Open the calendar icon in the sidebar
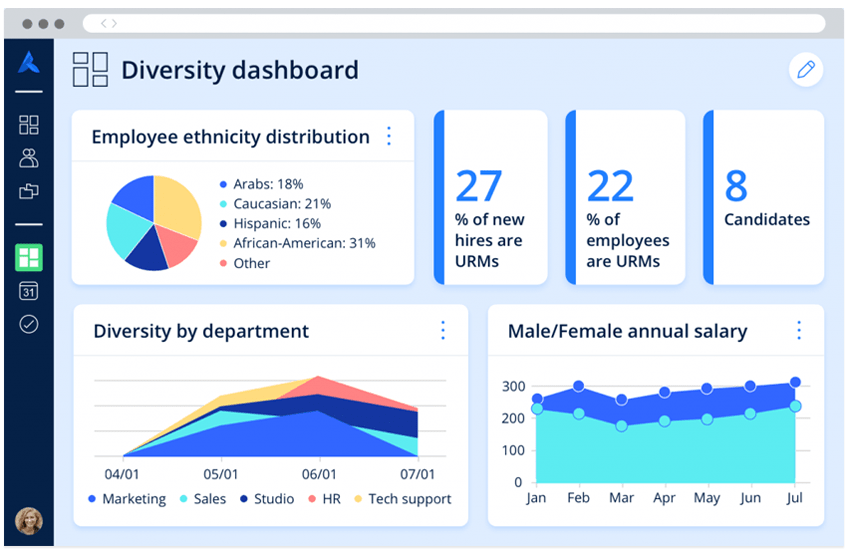 (29, 291)
